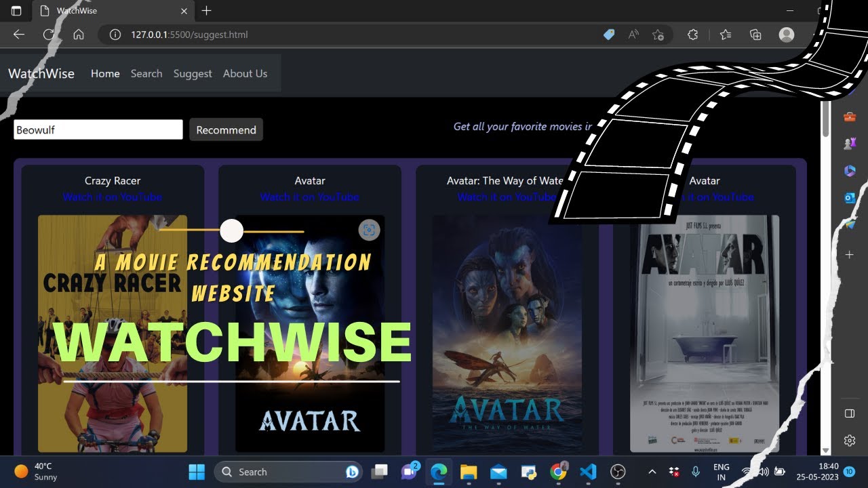
Task: Click the microphone icon in system tray
Action: [x=696, y=472]
